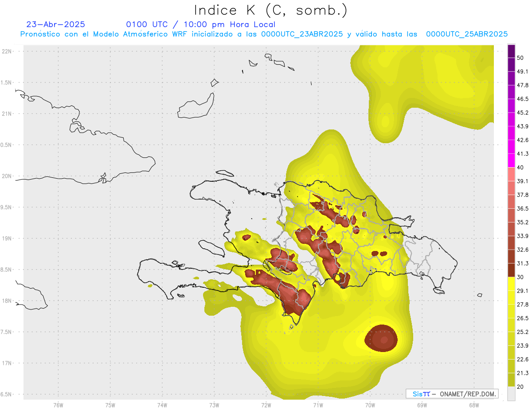532x411 pixels.
Task: Click the 'ONAMET/REP.DOM.' credit label
Action: 467,394
